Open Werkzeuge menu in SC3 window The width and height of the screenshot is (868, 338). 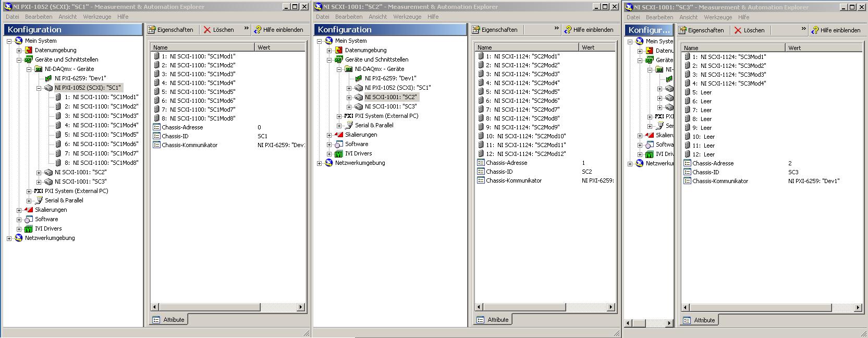[718, 17]
